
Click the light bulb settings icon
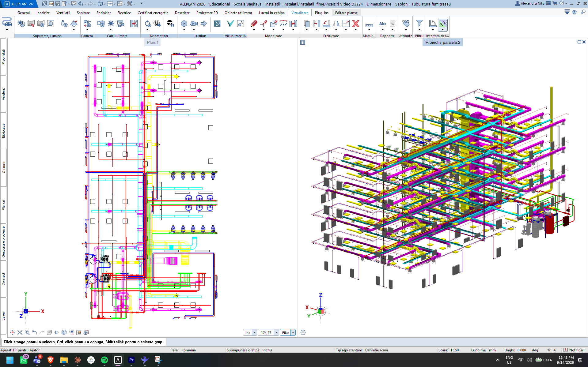[x=64, y=24]
